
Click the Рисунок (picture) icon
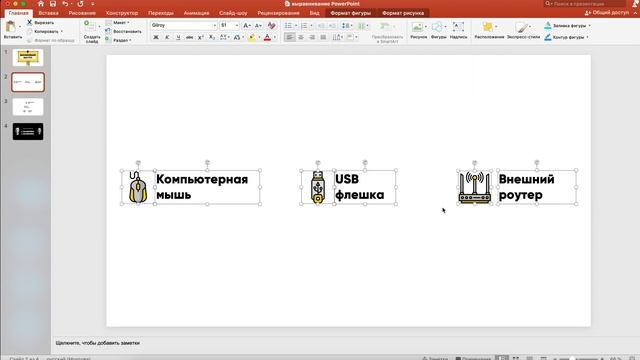coord(417,27)
